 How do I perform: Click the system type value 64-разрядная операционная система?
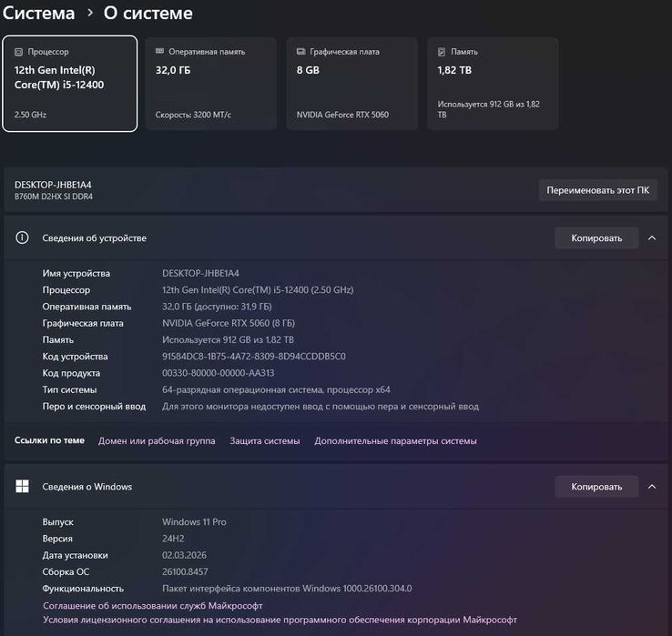tap(276, 389)
